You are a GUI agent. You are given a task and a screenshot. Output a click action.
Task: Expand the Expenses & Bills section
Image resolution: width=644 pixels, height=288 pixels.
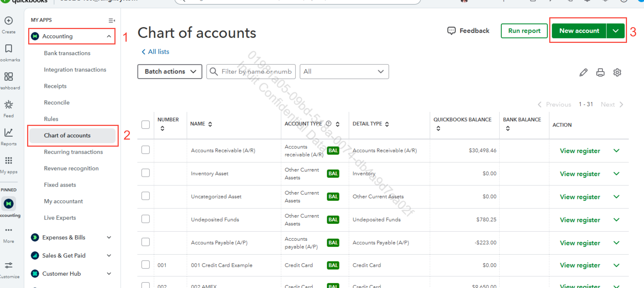click(x=109, y=237)
